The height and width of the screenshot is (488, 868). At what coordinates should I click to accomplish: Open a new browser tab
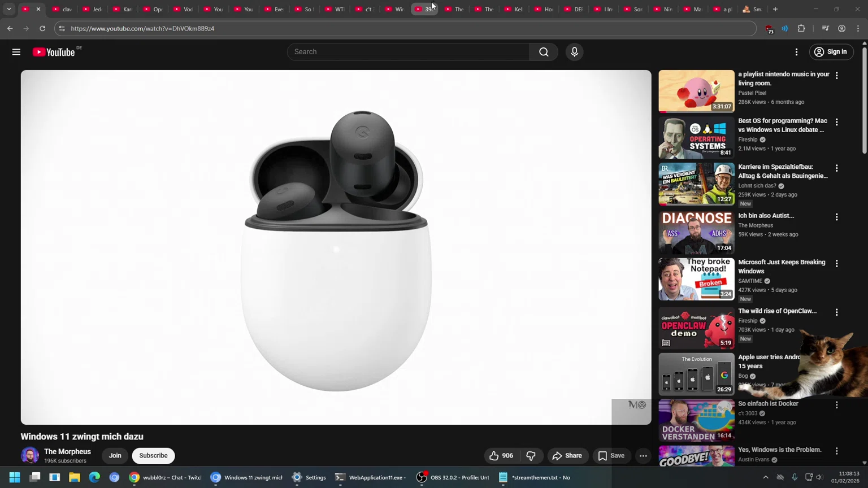tap(775, 9)
